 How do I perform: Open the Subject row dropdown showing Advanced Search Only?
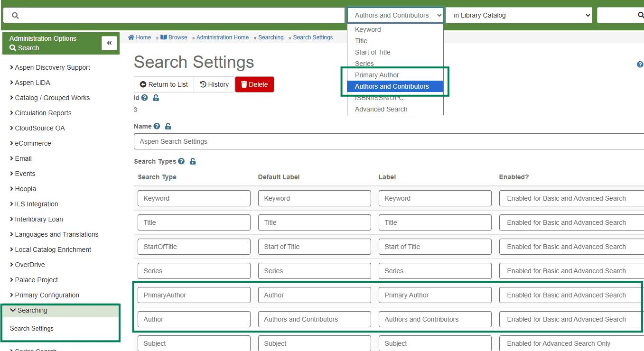[x=571, y=343]
